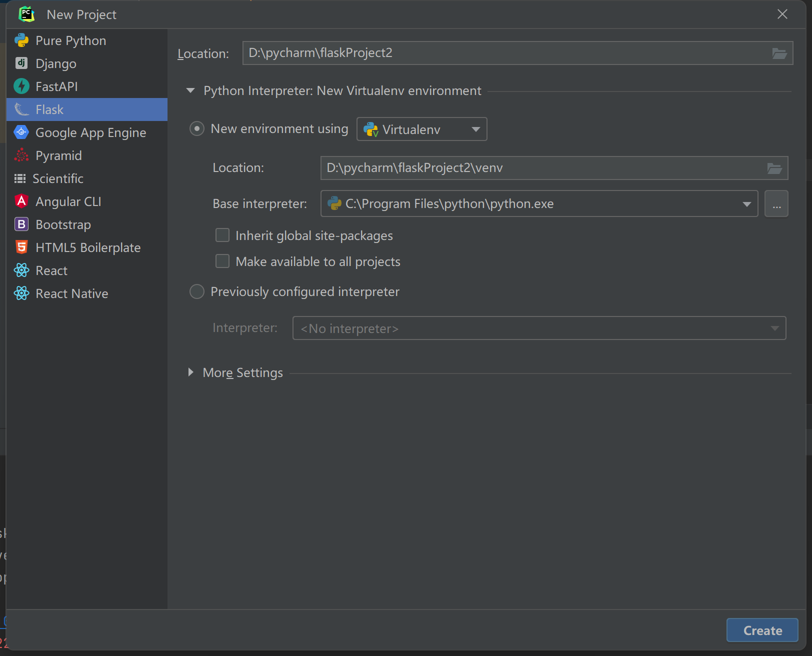
Task: Select Scientific project type
Action: [87, 178]
